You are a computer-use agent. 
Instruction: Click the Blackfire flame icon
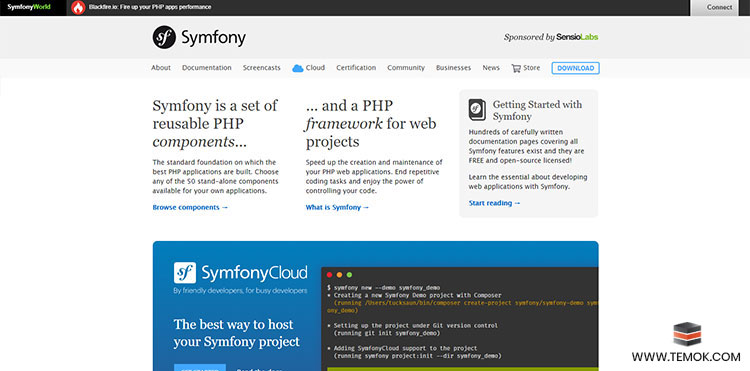coord(78,7)
